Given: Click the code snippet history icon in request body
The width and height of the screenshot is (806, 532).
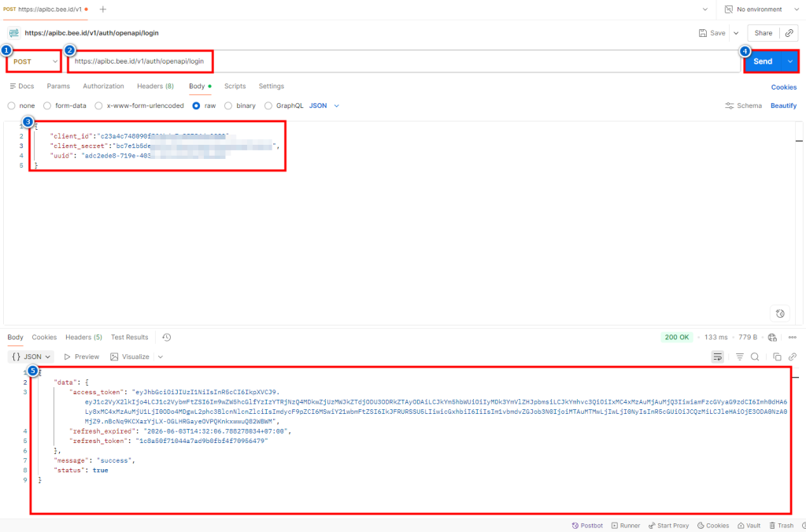Looking at the screenshot, I should (x=780, y=313).
